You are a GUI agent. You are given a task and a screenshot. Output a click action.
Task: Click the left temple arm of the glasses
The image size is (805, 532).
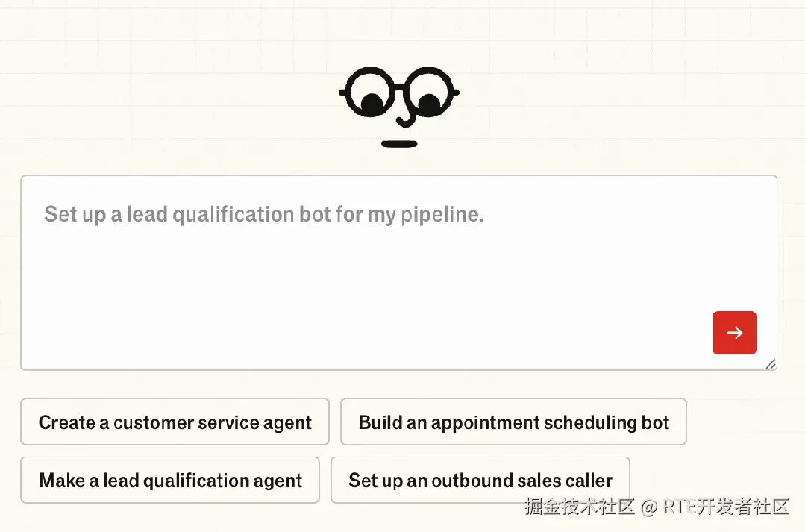click(343, 93)
